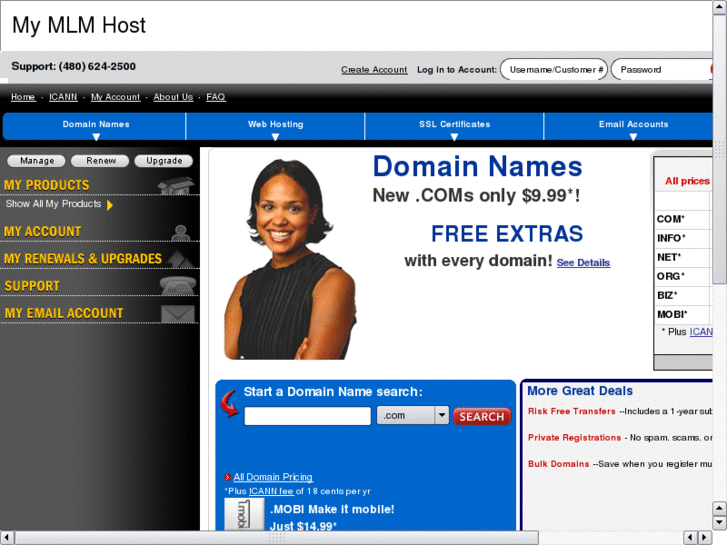727x545 pixels.
Task: Click the MOBI* row in price table
Action: (683, 314)
